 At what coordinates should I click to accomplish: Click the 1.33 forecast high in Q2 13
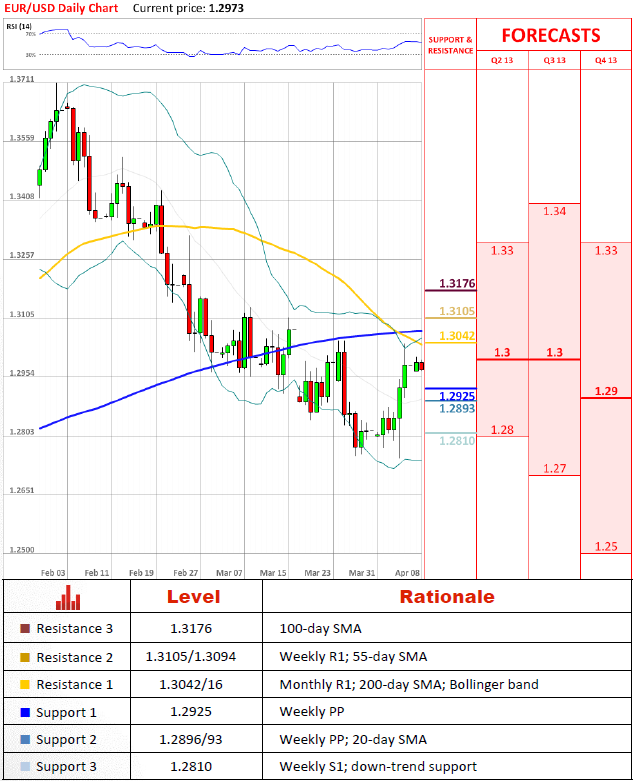click(x=502, y=251)
